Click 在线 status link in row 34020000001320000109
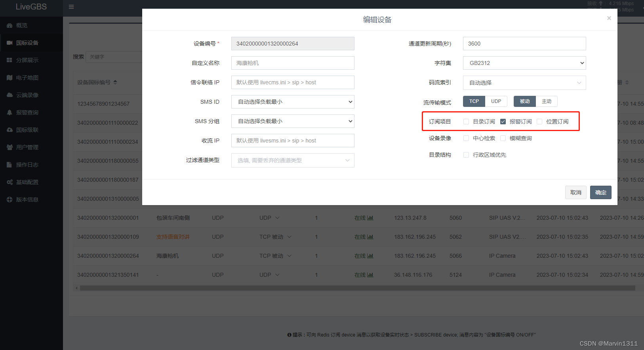The image size is (644, 350). click(x=360, y=237)
